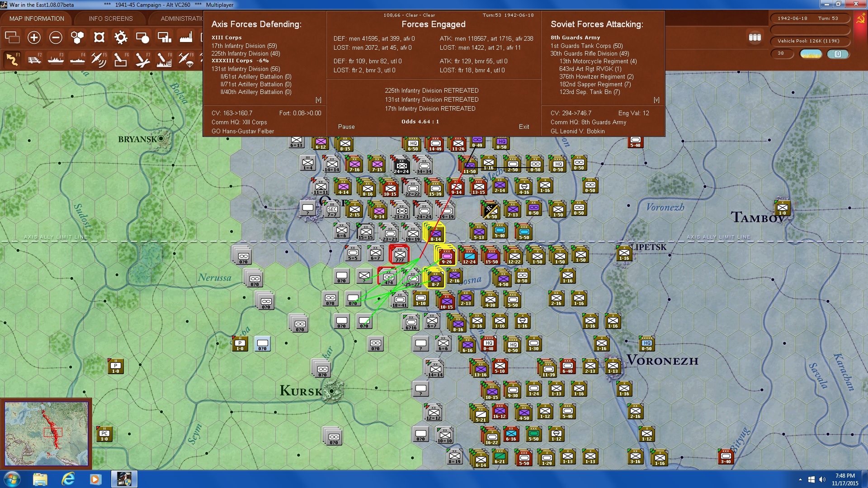This screenshot has height=488, width=868.
Task: Click the ice level 0 indicator
Action: [x=838, y=54]
